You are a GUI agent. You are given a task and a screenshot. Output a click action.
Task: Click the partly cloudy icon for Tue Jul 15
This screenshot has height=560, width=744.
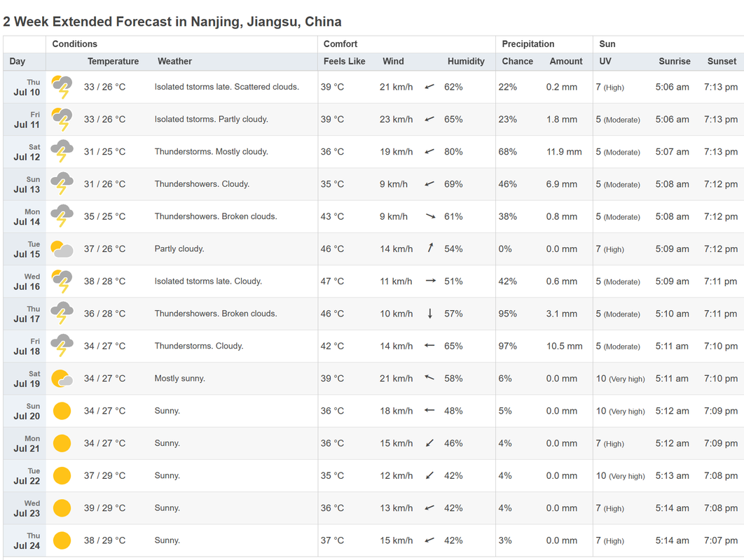(x=62, y=249)
